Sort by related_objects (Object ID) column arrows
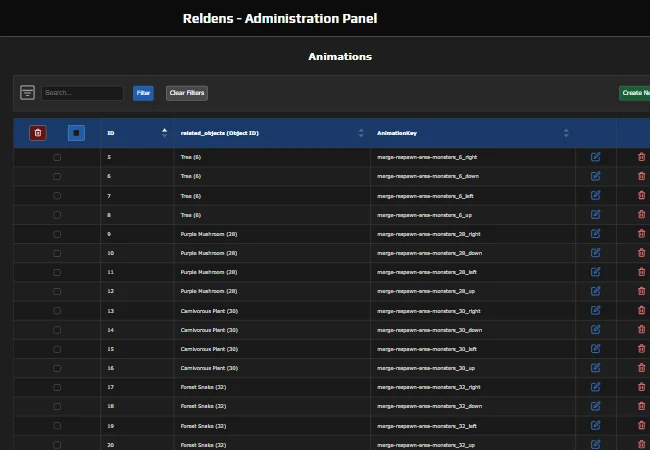 click(361, 133)
